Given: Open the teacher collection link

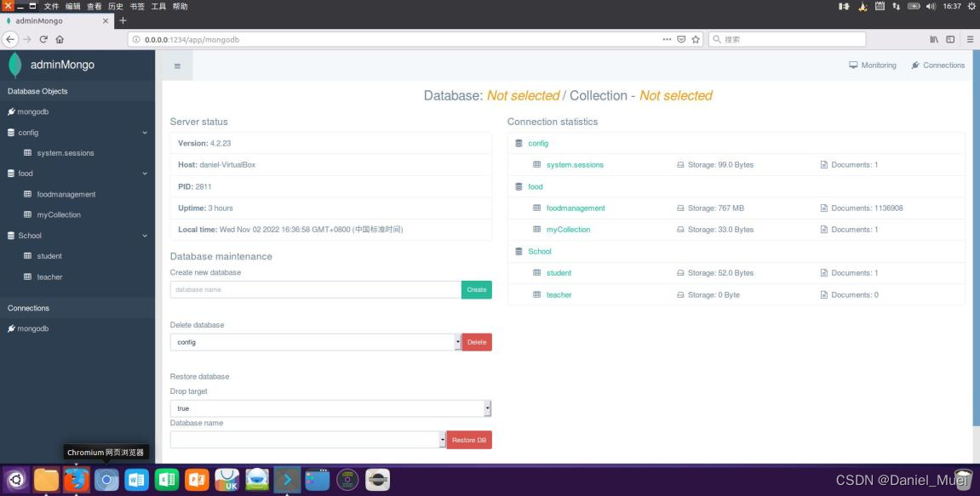Looking at the screenshot, I should (x=559, y=294).
